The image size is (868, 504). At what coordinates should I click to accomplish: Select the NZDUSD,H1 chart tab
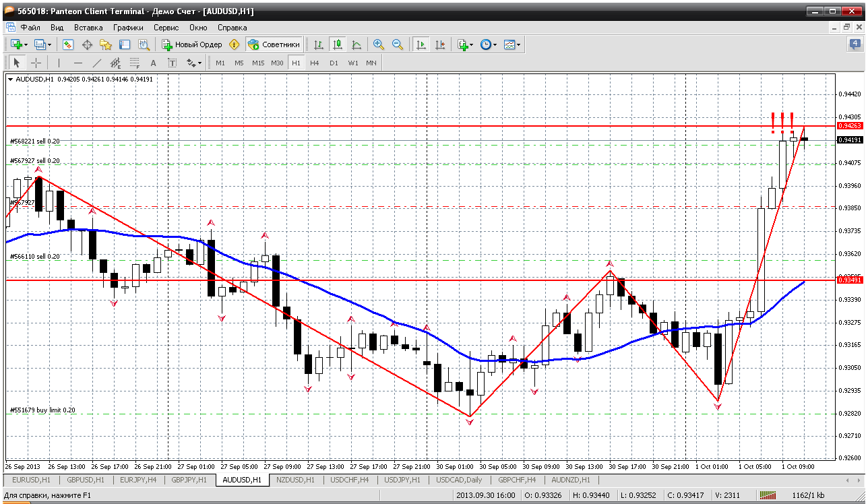pyautogui.click(x=295, y=480)
